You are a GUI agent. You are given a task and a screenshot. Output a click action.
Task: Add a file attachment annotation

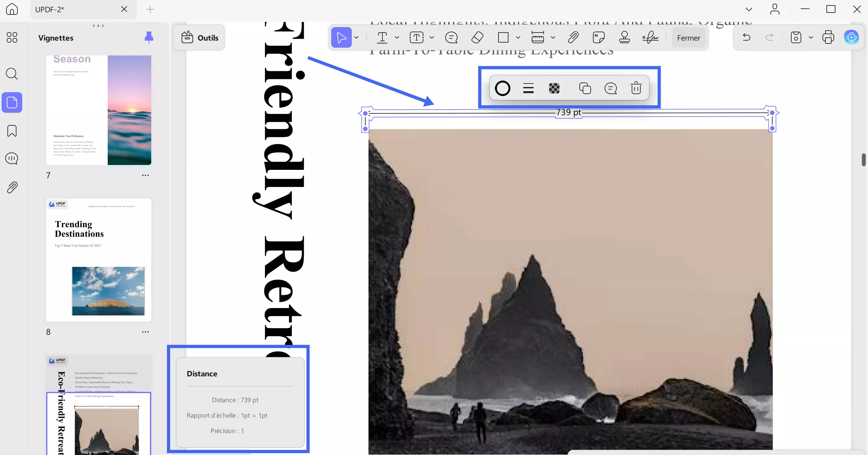click(x=573, y=37)
